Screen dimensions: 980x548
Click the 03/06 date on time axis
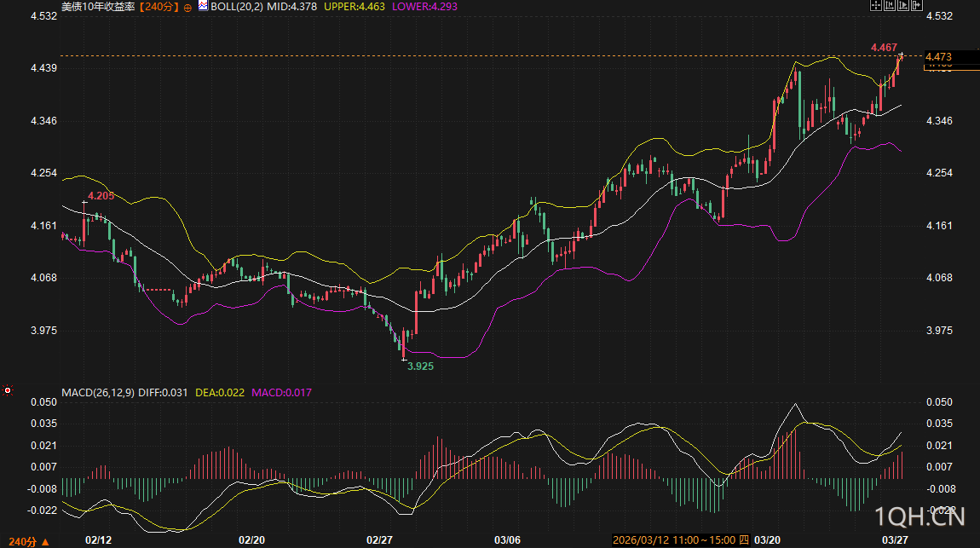pos(507,540)
